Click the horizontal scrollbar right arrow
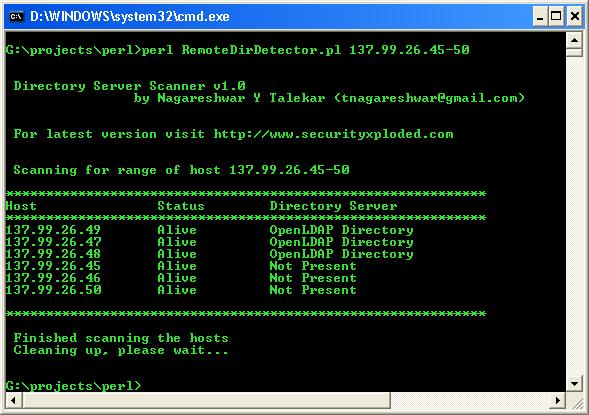Image resolution: width=589 pixels, height=415 pixels. (558, 400)
